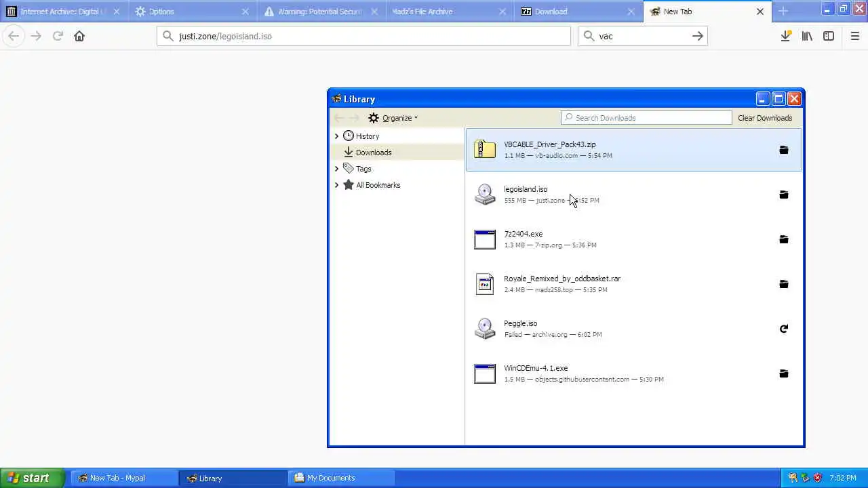Open New Tab - Mypal taskbar item

pos(124,478)
